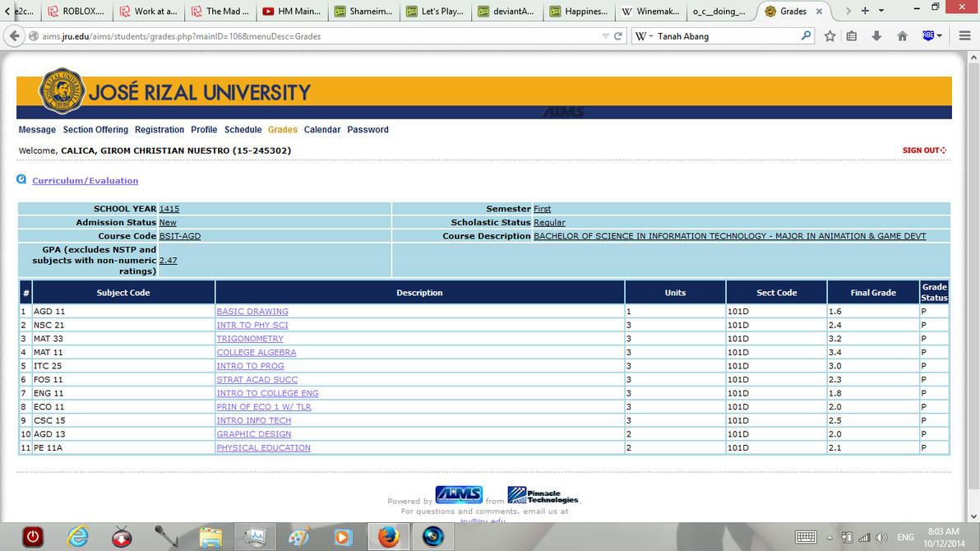Screen dimensions: 980x551
Task: Open the URL history dropdown arrow
Action: (x=605, y=36)
